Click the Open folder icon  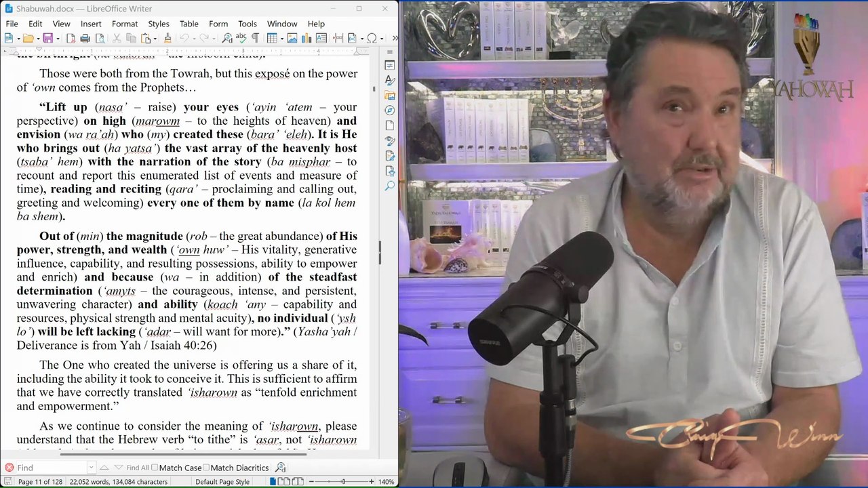(x=28, y=39)
